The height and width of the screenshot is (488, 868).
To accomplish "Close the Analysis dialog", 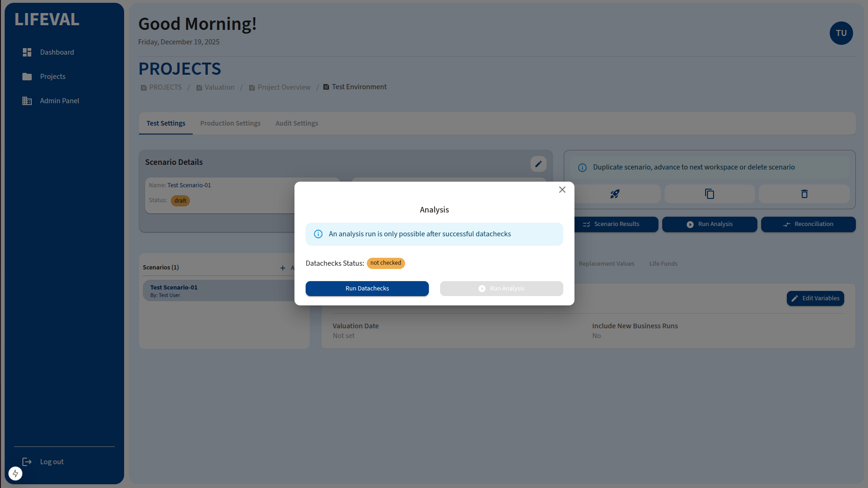I will click(562, 190).
